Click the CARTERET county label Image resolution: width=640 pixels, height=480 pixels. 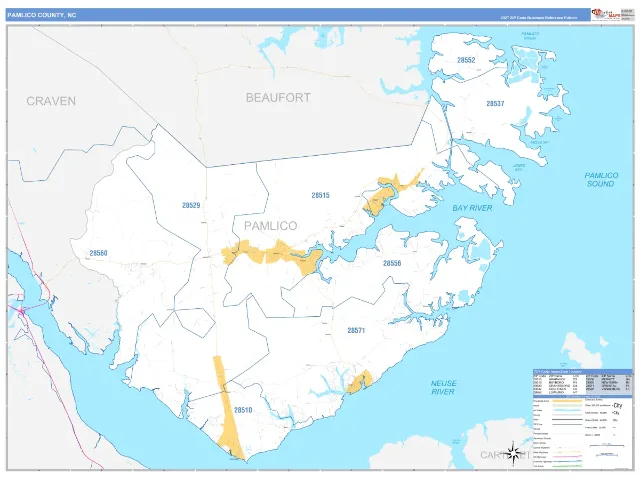pyautogui.click(x=505, y=455)
